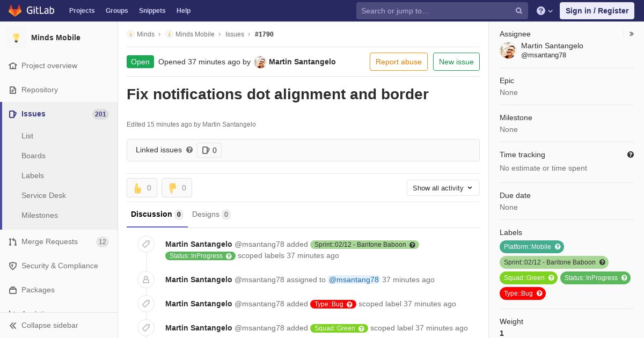This screenshot has height=338, width=644.
Task: Collapse the right sidebar with double-chevron
Action: point(632,34)
